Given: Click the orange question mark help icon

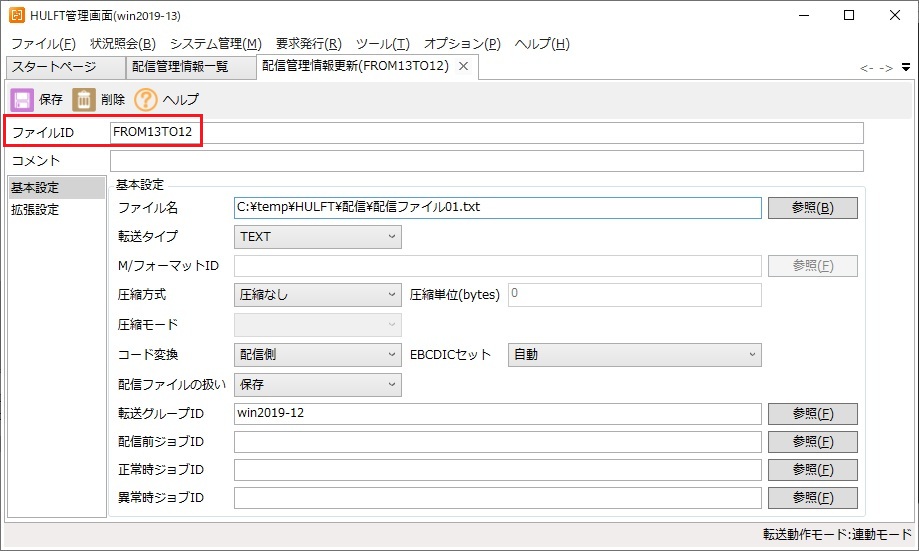Looking at the screenshot, I should pyautogui.click(x=146, y=100).
